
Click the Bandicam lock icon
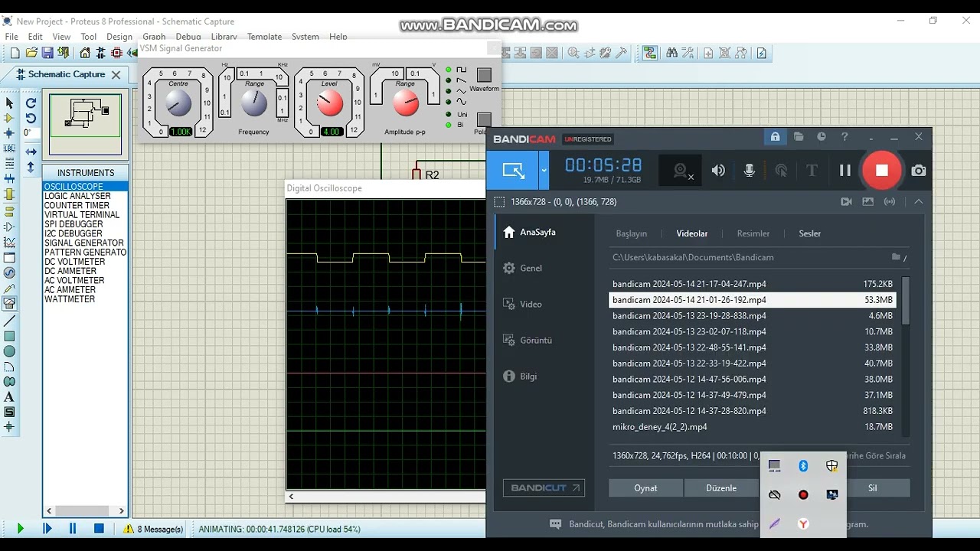point(775,137)
